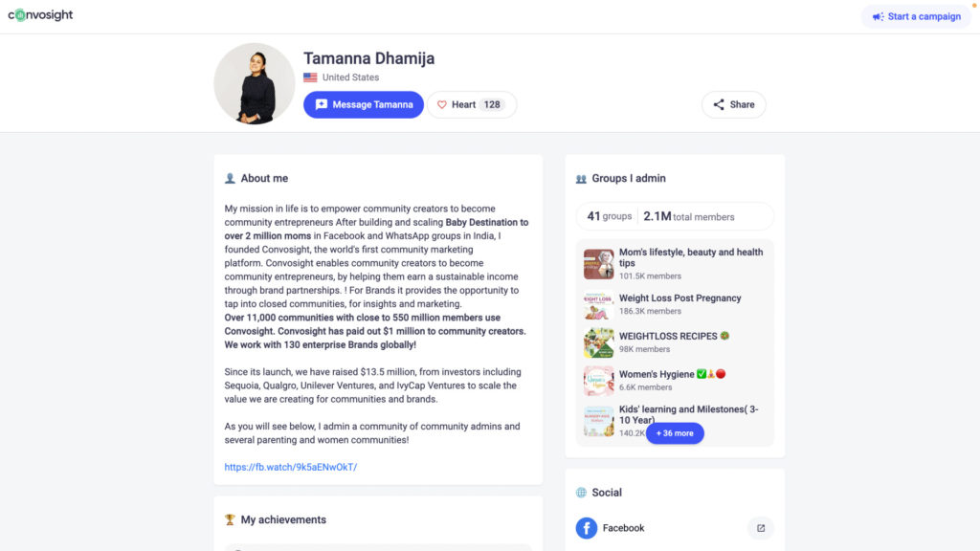Click the trophy icon beside My achievements
This screenshot has height=551, width=980.
(x=230, y=519)
